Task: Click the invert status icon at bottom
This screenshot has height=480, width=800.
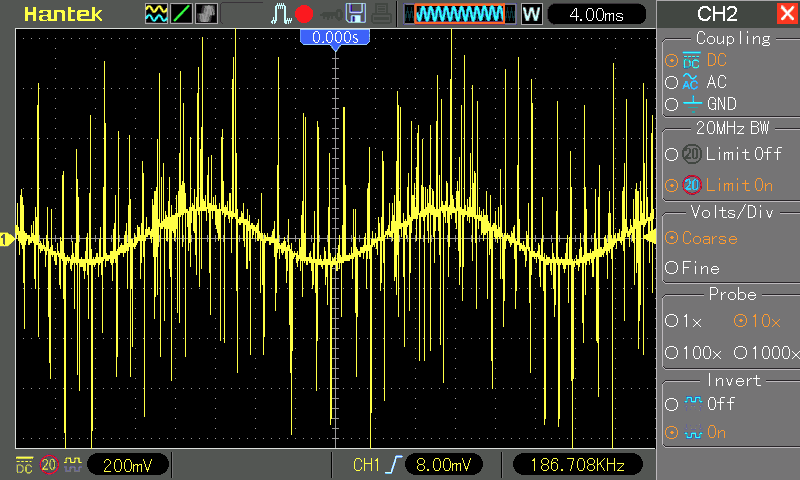Action: click(x=72, y=464)
